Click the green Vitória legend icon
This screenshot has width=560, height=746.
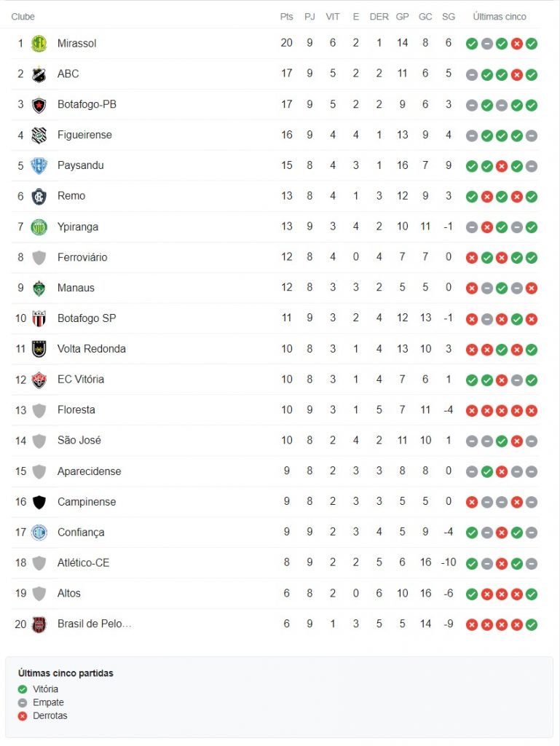[x=23, y=689]
